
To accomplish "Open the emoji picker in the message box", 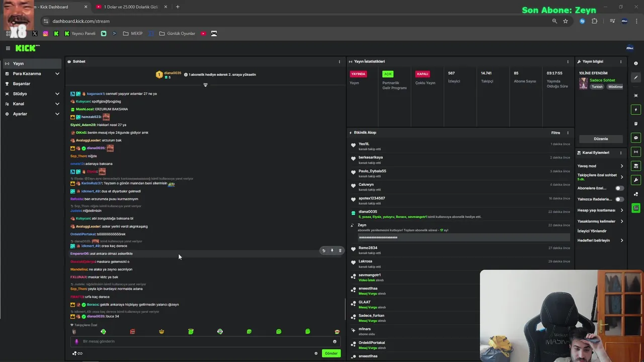I will [x=335, y=341].
